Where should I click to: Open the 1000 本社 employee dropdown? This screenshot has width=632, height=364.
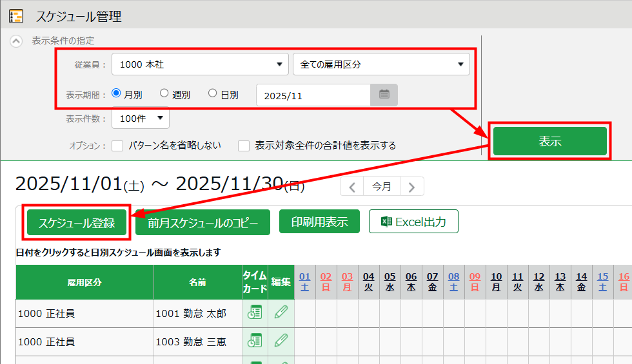coord(200,64)
